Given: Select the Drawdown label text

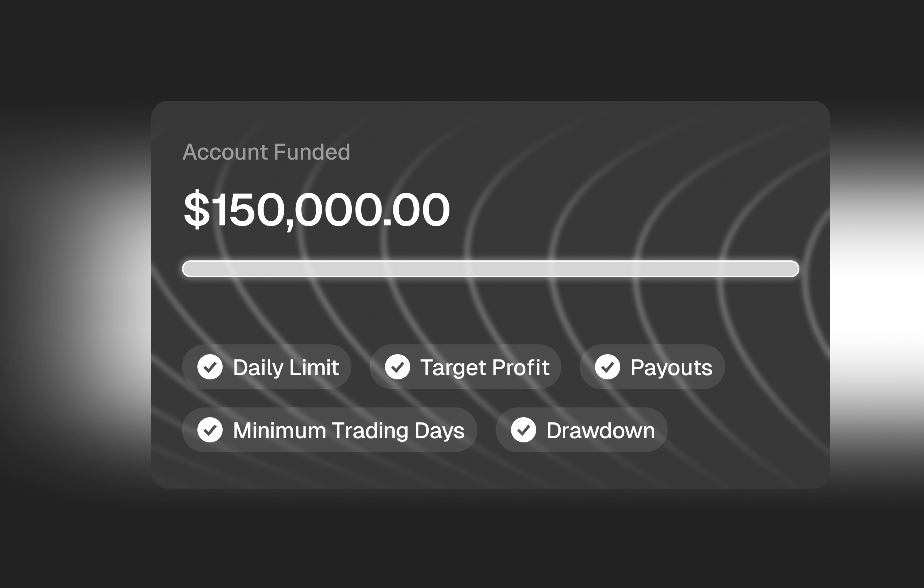Looking at the screenshot, I should click(x=601, y=430).
